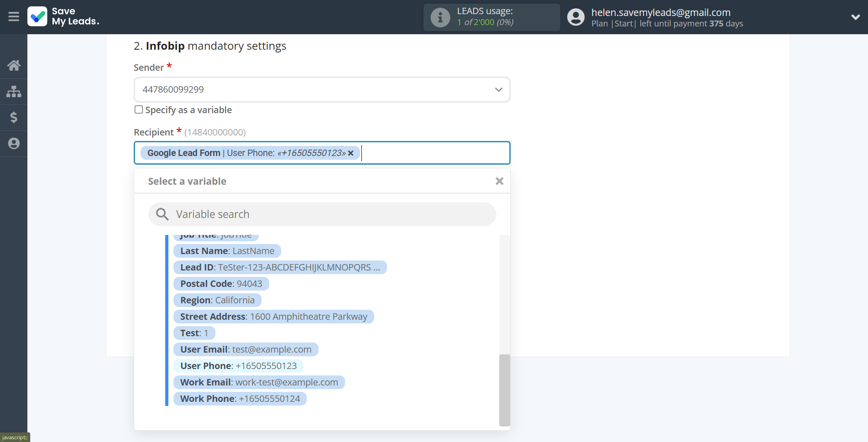
Task: Select the Work Phone variable
Action: (x=240, y=399)
